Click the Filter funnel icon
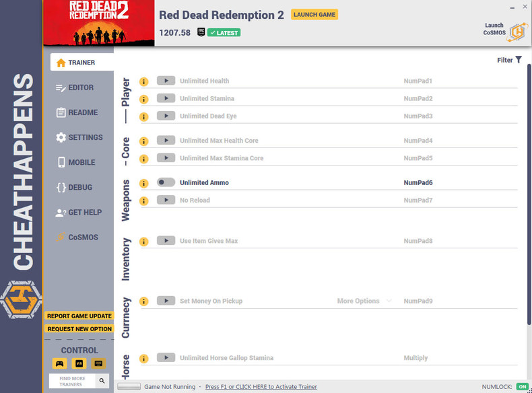The width and height of the screenshot is (532, 393). point(519,60)
